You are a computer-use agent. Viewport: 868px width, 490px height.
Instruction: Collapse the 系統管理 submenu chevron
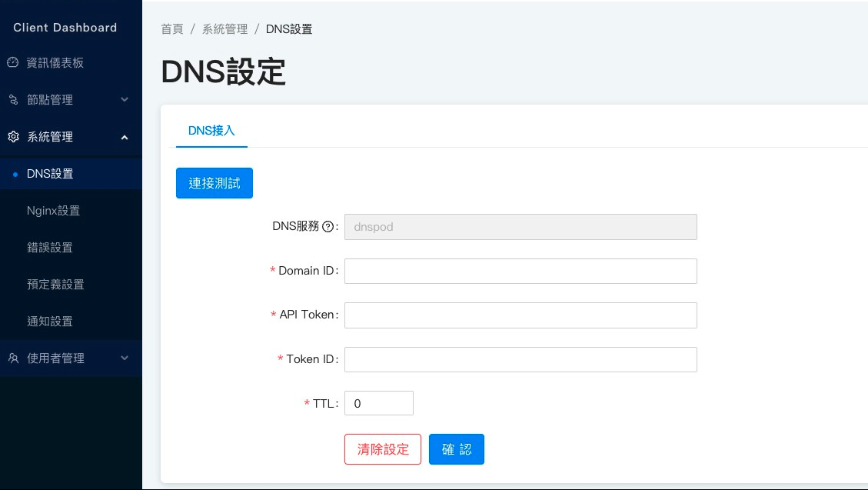(x=125, y=137)
